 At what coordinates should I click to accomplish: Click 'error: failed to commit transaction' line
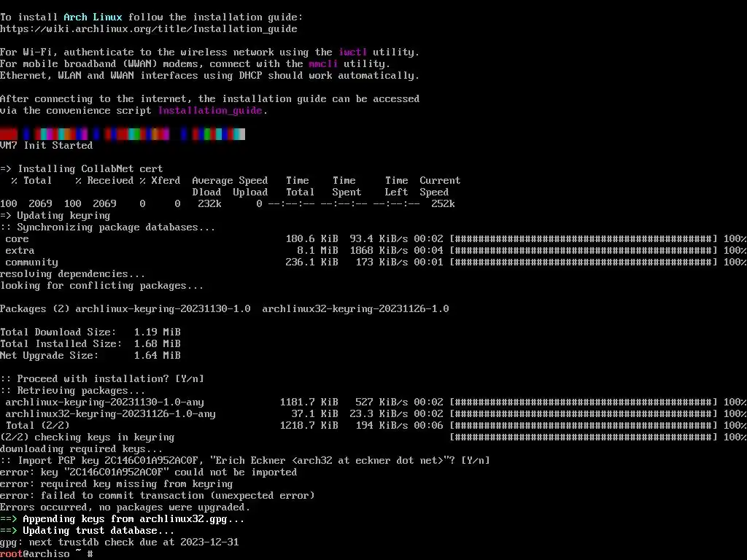click(158, 496)
